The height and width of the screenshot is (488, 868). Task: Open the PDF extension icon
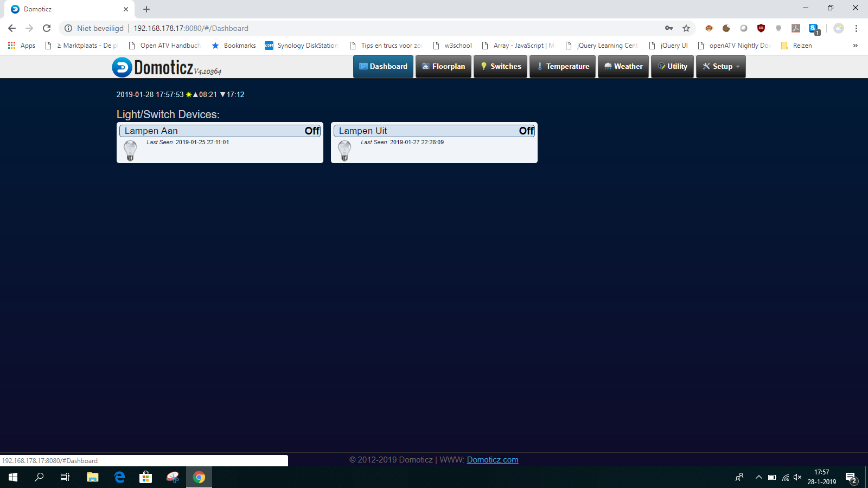[x=796, y=28]
